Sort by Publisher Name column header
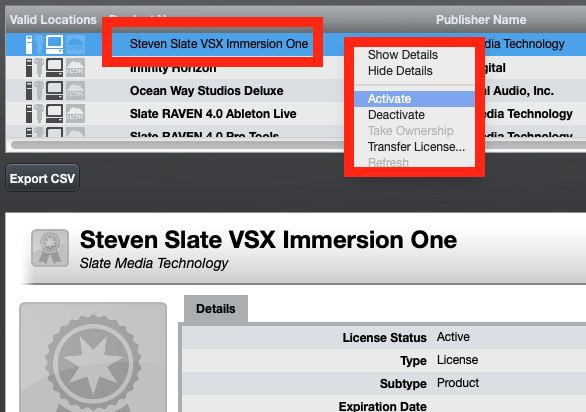The width and height of the screenshot is (586, 412). 481,19
